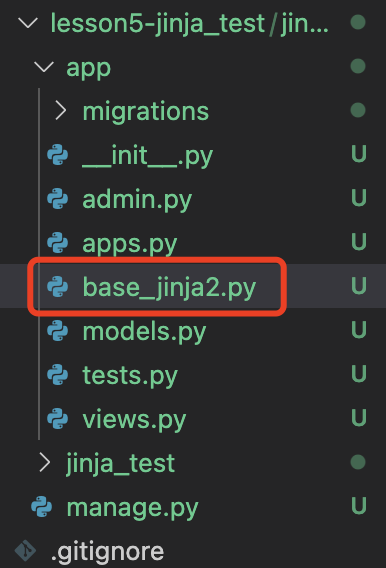Click the Python icon next to admin.py
Image resolution: width=386 pixels, height=568 pixels.
pyautogui.click(x=58, y=199)
